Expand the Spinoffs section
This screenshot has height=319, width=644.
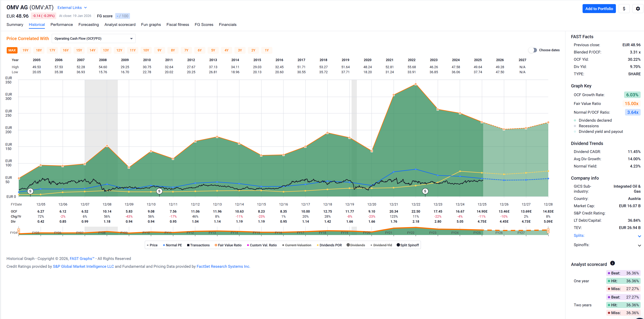pyautogui.click(x=639, y=245)
